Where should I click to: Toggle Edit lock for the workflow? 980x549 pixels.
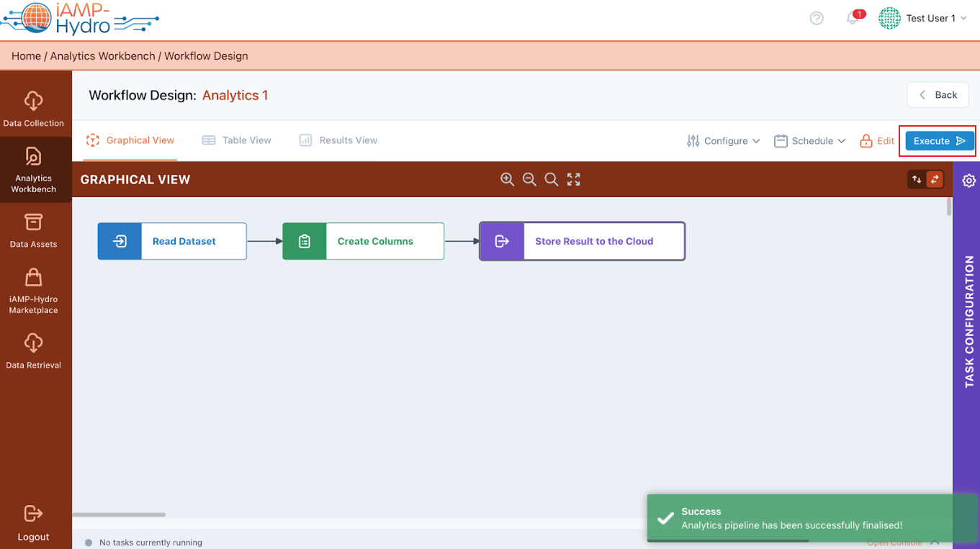[x=877, y=141]
